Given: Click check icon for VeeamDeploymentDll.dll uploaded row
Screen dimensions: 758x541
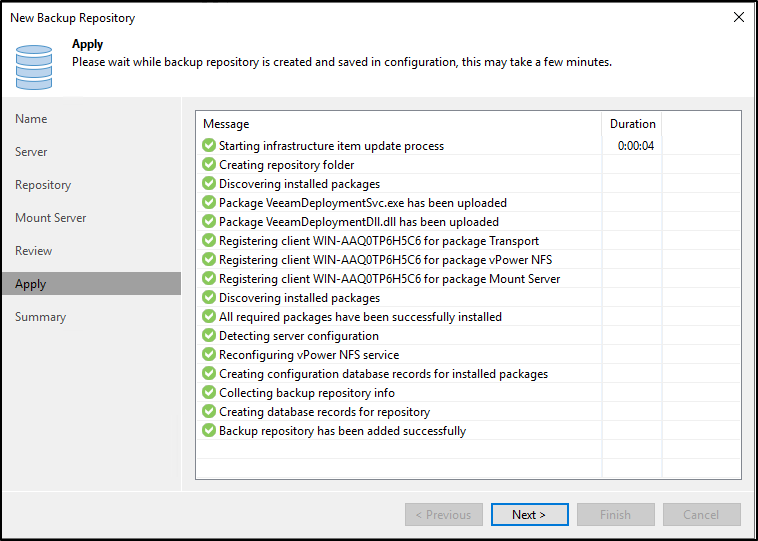Looking at the screenshot, I should tap(209, 221).
